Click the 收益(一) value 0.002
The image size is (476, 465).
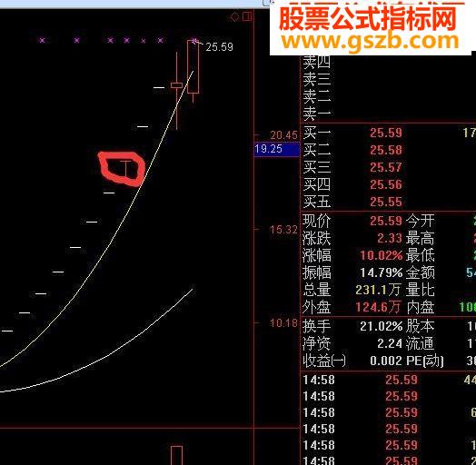pos(386,361)
